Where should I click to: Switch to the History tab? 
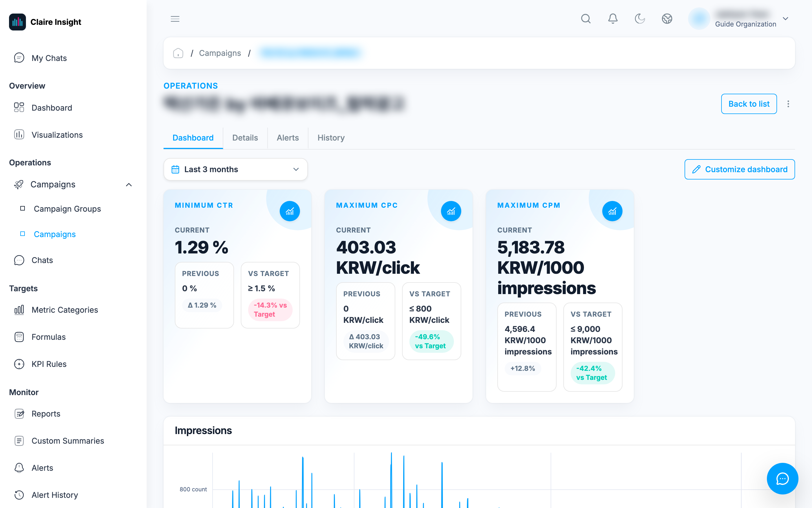(x=331, y=138)
